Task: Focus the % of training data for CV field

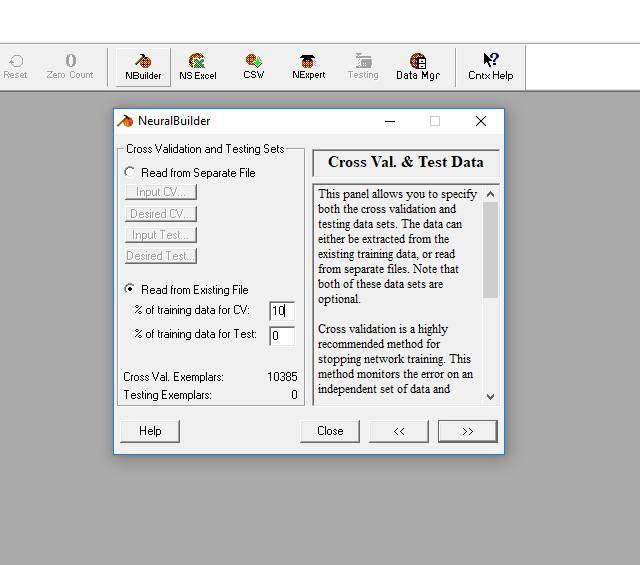Action: [x=282, y=311]
